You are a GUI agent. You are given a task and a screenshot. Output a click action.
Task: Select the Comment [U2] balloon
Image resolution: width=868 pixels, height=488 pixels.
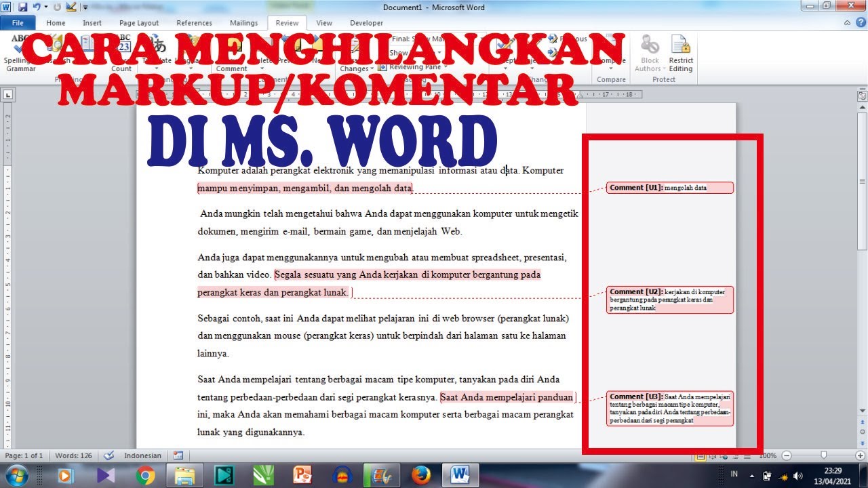pyautogui.click(x=670, y=300)
